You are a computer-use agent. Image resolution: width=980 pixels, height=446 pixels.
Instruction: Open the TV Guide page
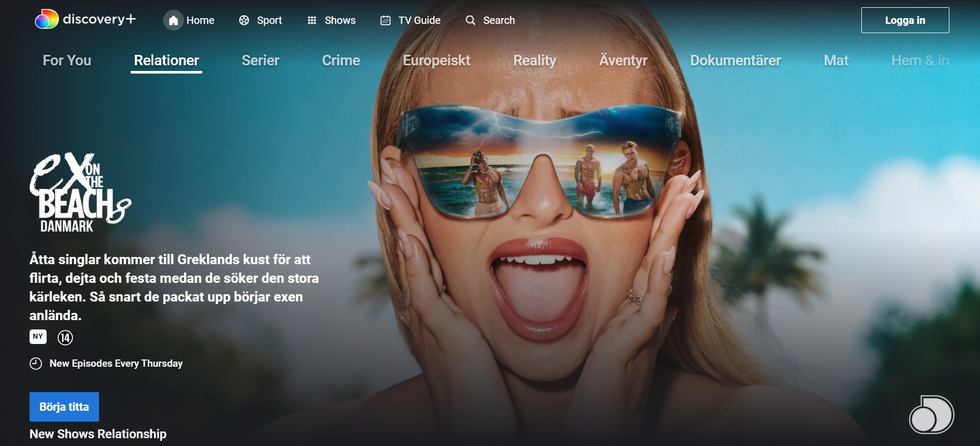pyautogui.click(x=419, y=20)
